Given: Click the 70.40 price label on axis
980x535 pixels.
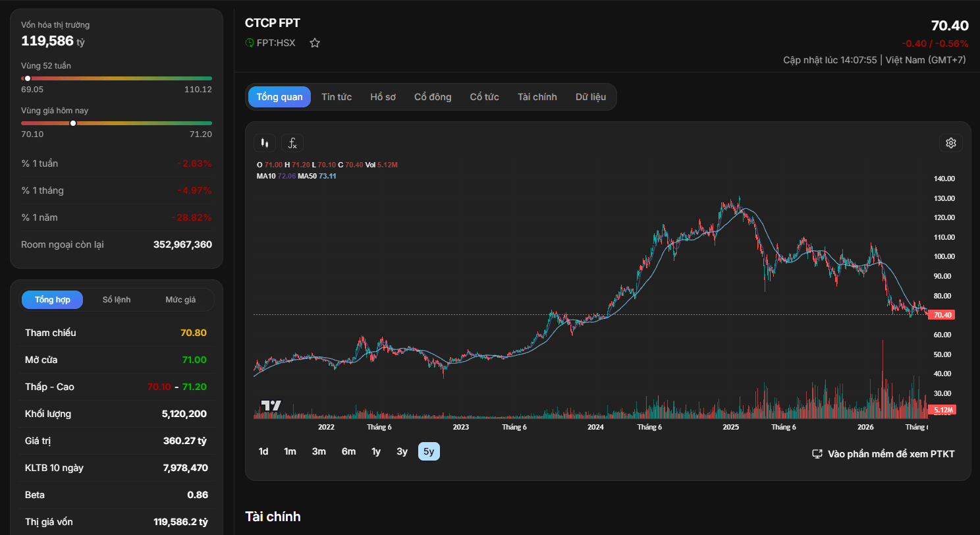Looking at the screenshot, I should click(x=941, y=315).
